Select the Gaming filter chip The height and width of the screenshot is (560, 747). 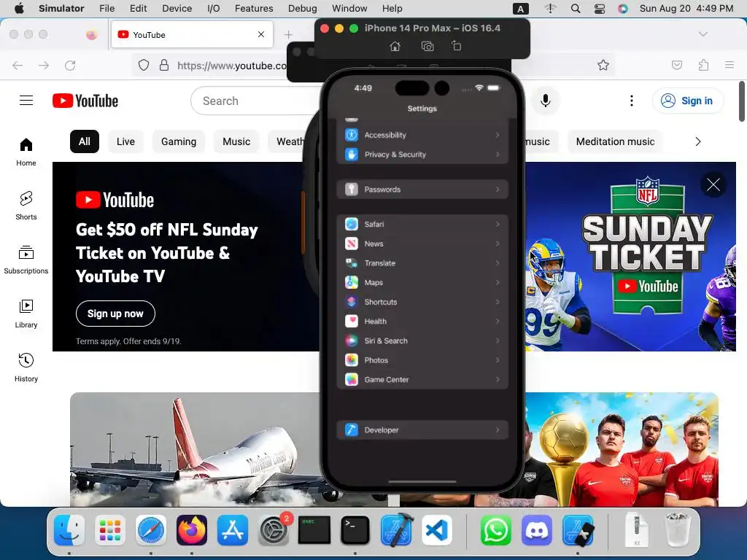pos(179,141)
